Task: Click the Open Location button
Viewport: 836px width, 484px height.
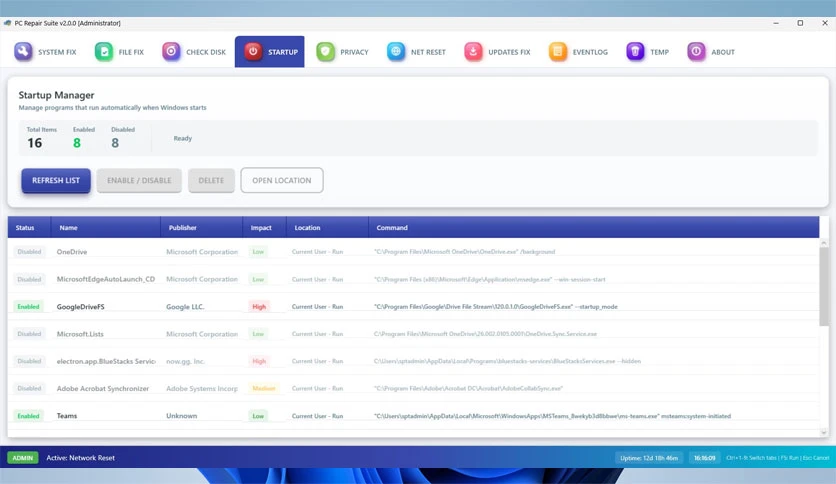Action: [282, 180]
